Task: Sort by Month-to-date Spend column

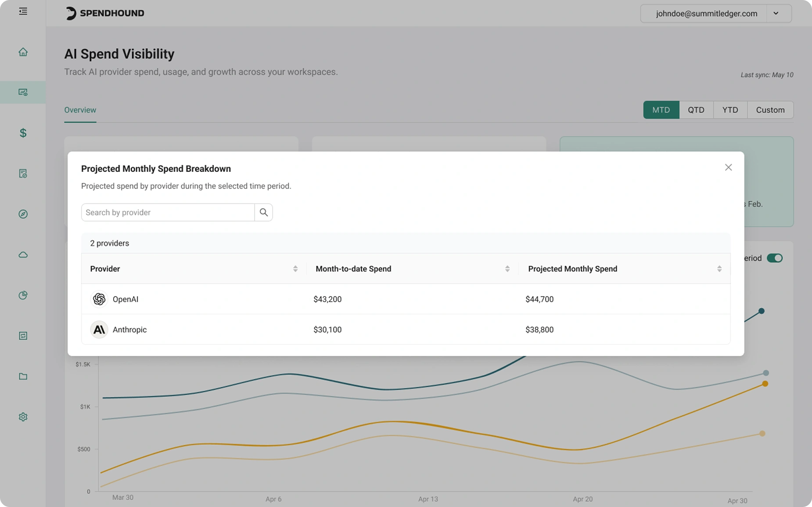Action: (507, 269)
